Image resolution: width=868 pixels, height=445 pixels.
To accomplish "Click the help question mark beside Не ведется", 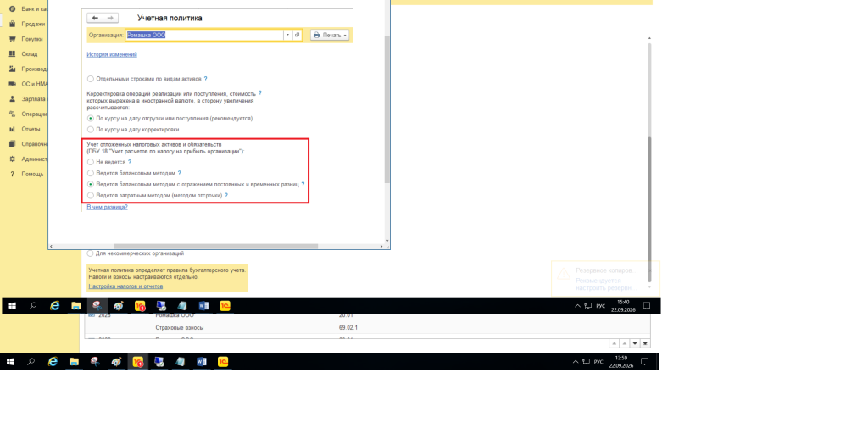I will coord(130,162).
